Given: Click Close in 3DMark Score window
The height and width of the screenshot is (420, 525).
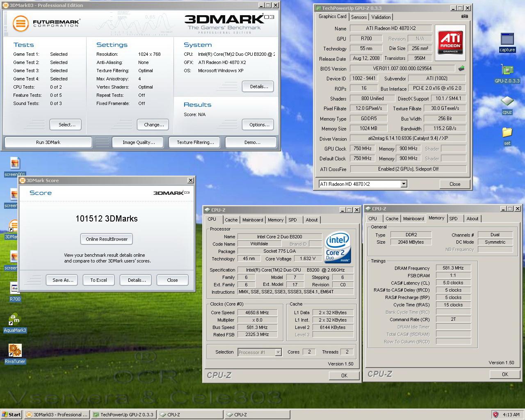Looking at the screenshot, I should click(172, 280).
